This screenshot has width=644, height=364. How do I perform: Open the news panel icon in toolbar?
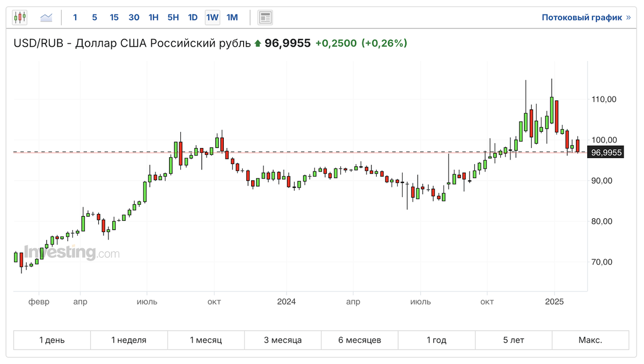(265, 17)
